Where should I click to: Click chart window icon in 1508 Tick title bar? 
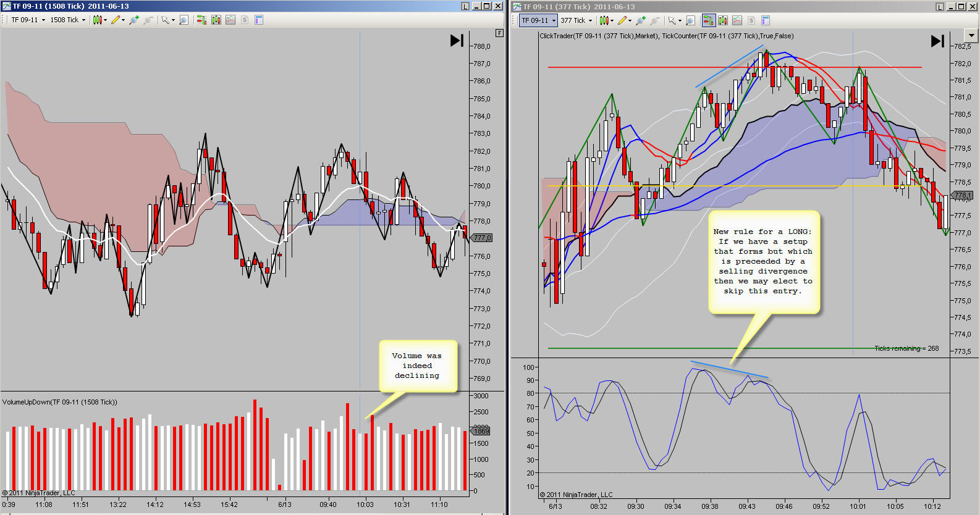pos(6,6)
